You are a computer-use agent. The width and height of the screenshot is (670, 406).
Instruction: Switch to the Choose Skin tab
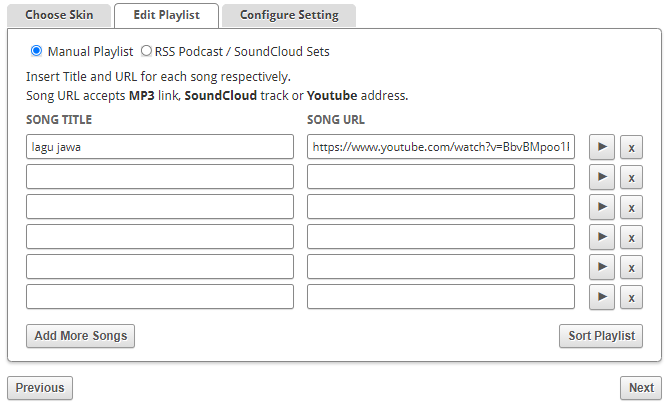(x=59, y=15)
